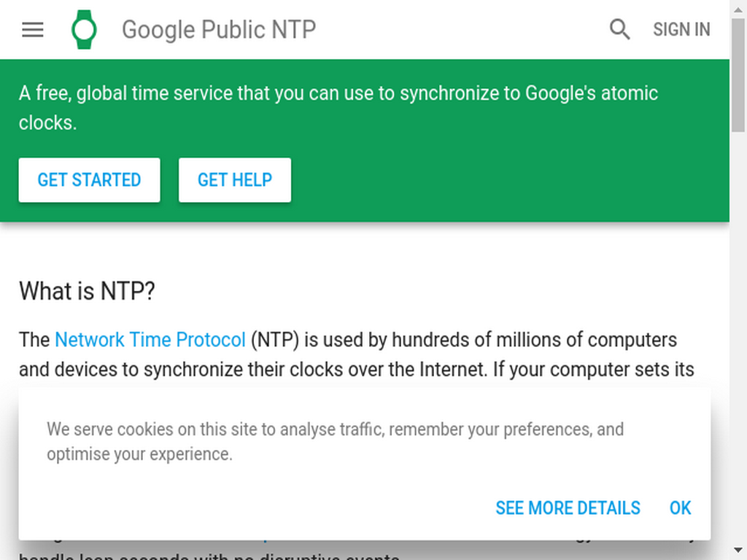Click the green banner tagline text
The image size is (747, 560).
pyautogui.click(x=338, y=108)
